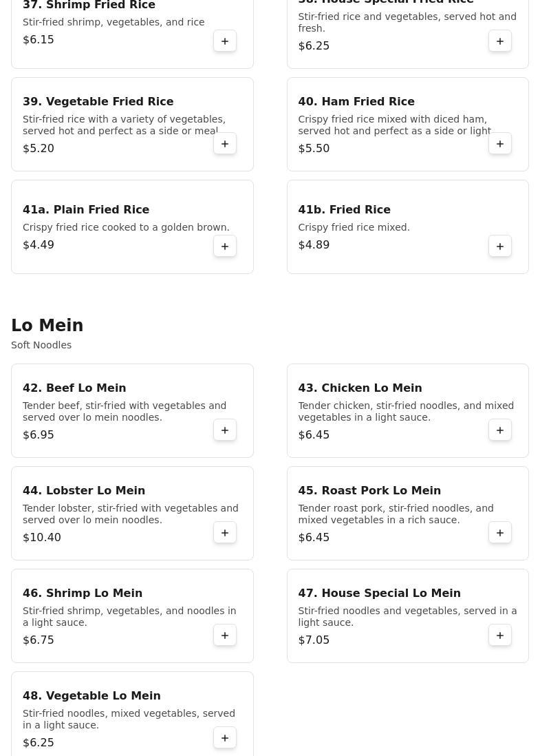This screenshot has height=756, width=540.
Task: Add 41b Fried Rice to order
Action: [x=500, y=246]
